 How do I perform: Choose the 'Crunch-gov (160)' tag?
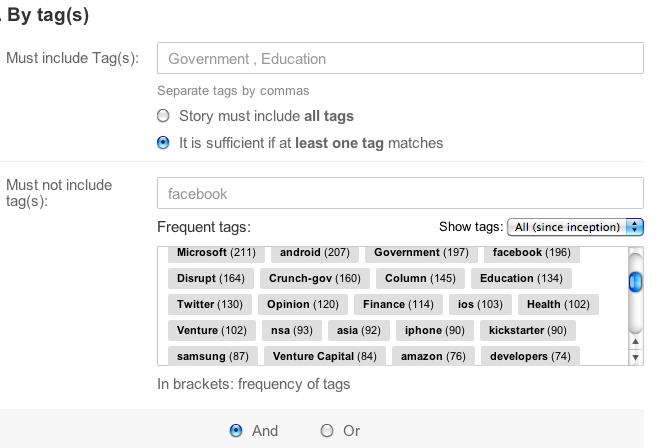[x=313, y=278]
